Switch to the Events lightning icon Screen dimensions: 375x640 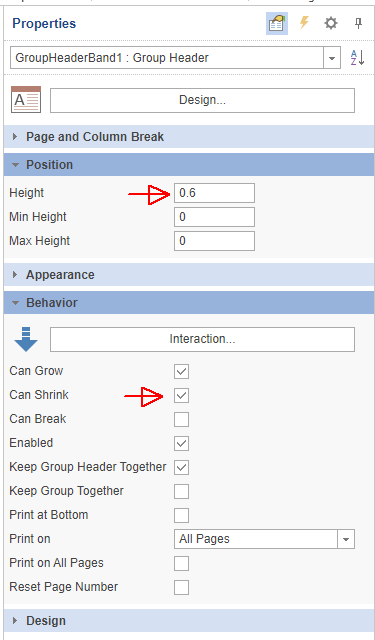[x=304, y=23]
